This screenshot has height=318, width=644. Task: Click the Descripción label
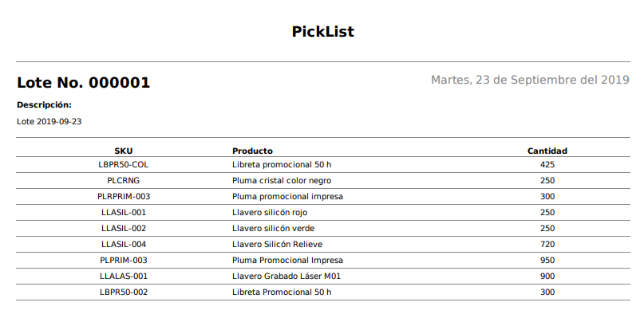[44, 105]
